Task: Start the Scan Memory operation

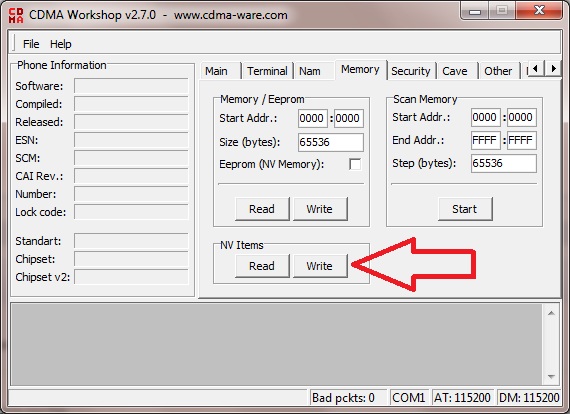Action: [465, 209]
